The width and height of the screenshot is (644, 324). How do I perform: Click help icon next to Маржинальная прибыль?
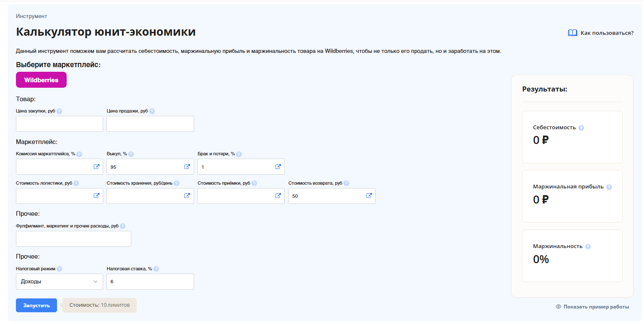pos(609,187)
